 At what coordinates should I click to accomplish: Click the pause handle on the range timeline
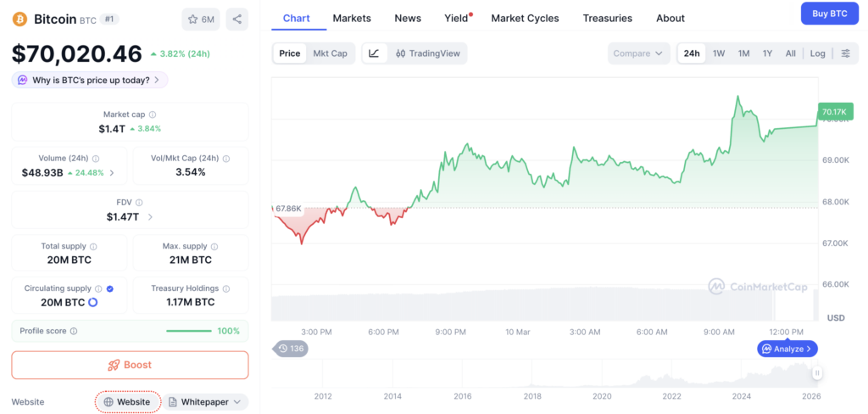point(817,373)
